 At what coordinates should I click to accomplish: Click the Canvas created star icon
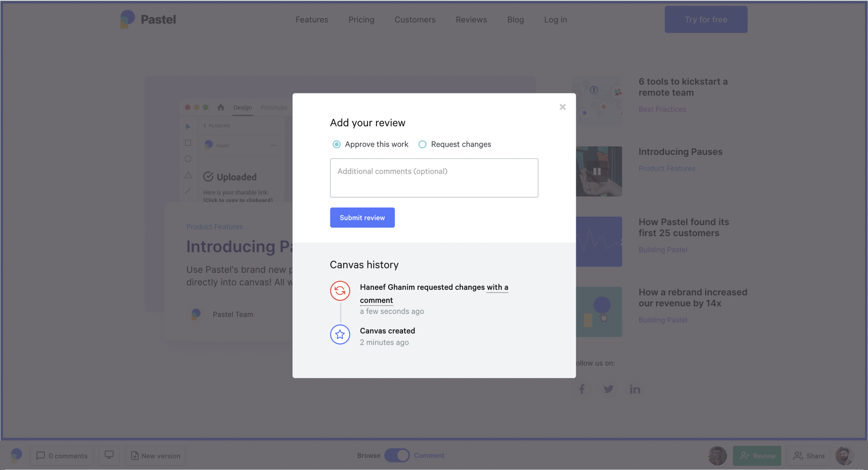[x=340, y=335]
